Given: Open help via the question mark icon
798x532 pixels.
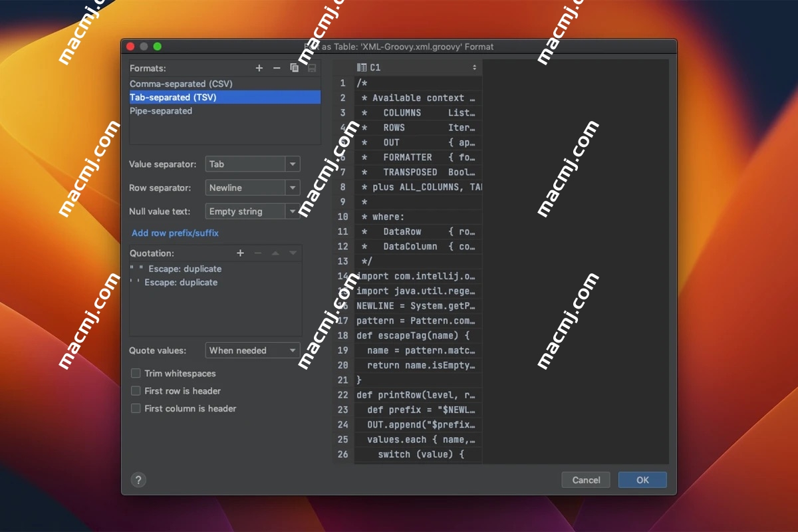Looking at the screenshot, I should pyautogui.click(x=138, y=479).
